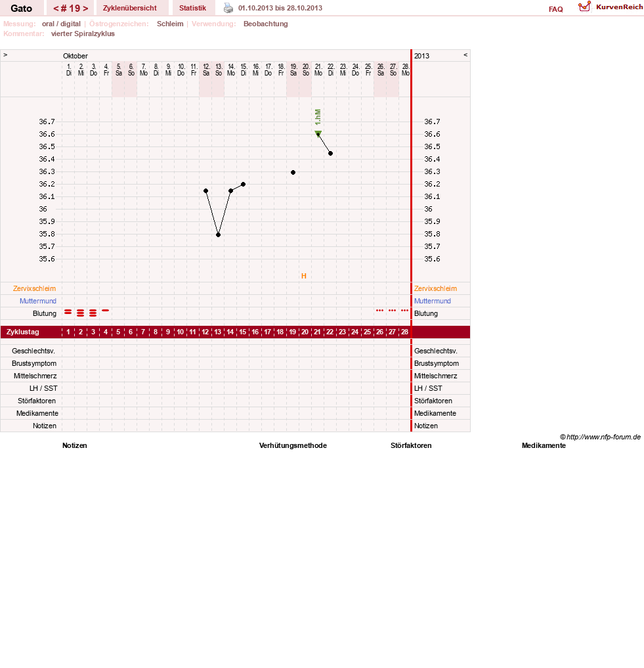Image resolution: width=644 pixels, height=668 pixels.
Task: Open the FAQ link
Action: (x=556, y=9)
